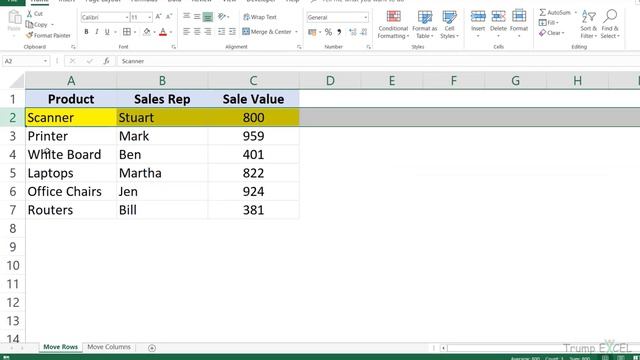Click the formula bar input showing Scanner
The height and width of the screenshot is (360, 640).
379,61
